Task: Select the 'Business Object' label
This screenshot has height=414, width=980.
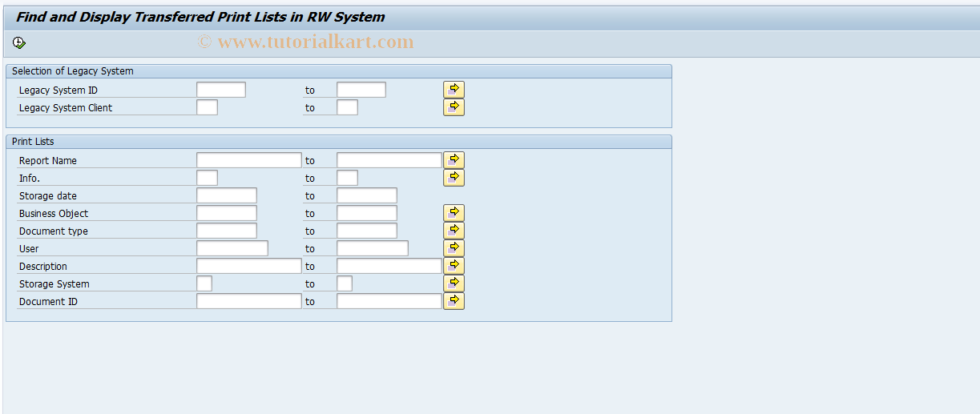Action: (54, 214)
